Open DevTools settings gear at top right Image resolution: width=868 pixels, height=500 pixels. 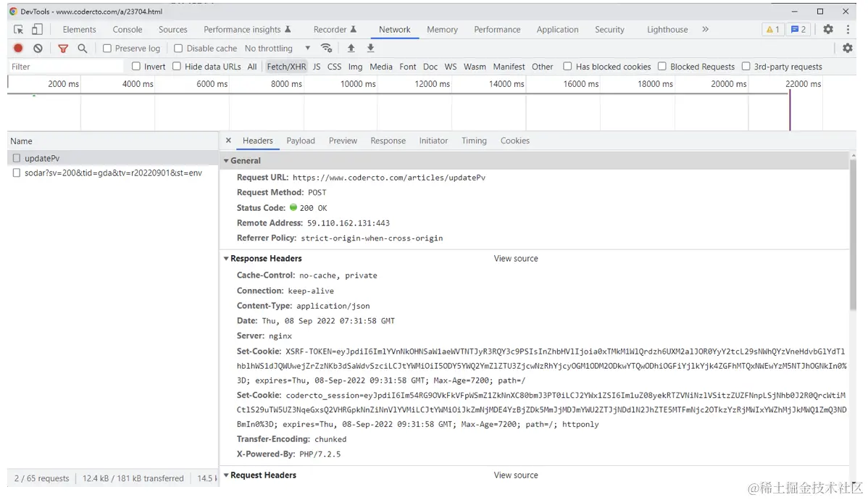click(x=828, y=29)
